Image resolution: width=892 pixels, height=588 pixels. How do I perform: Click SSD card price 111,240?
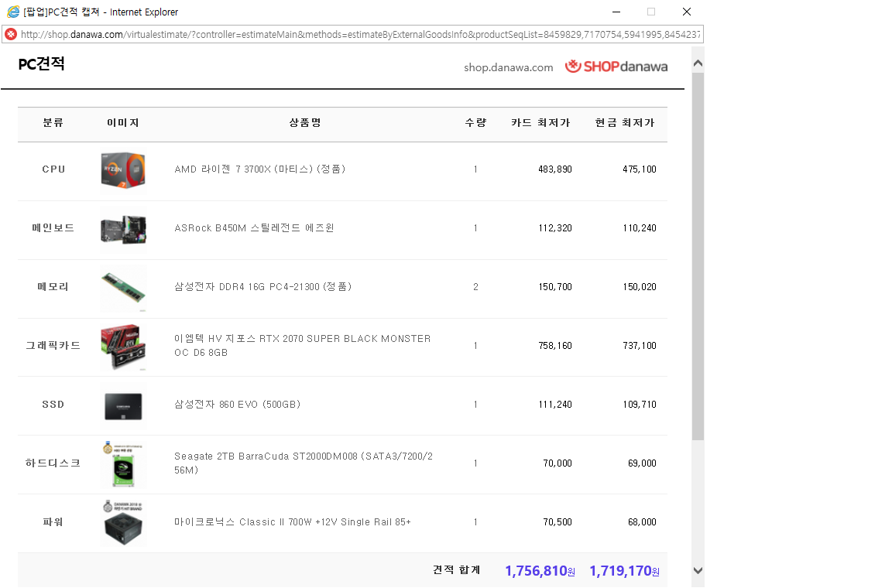pos(555,405)
